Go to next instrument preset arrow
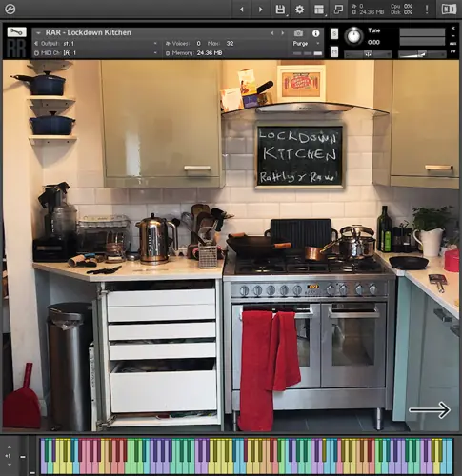The width and height of the screenshot is (462, 476). (282, 33)
